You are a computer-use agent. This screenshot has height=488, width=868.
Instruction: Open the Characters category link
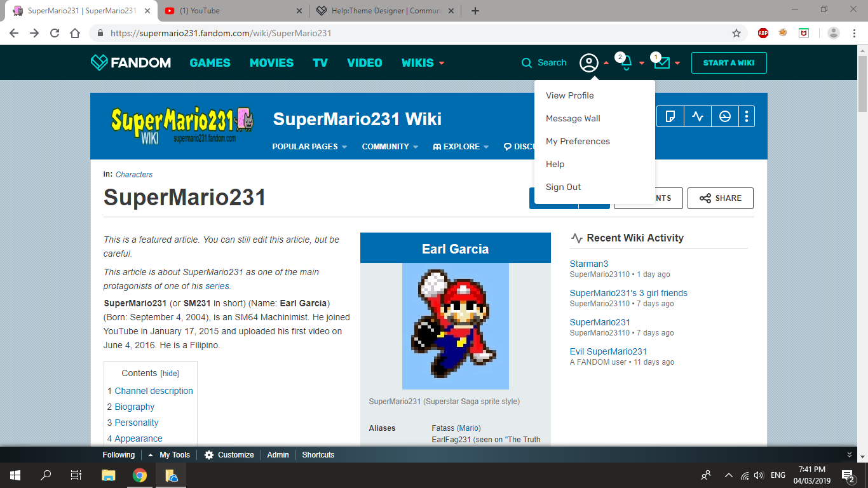pos(134,175)
